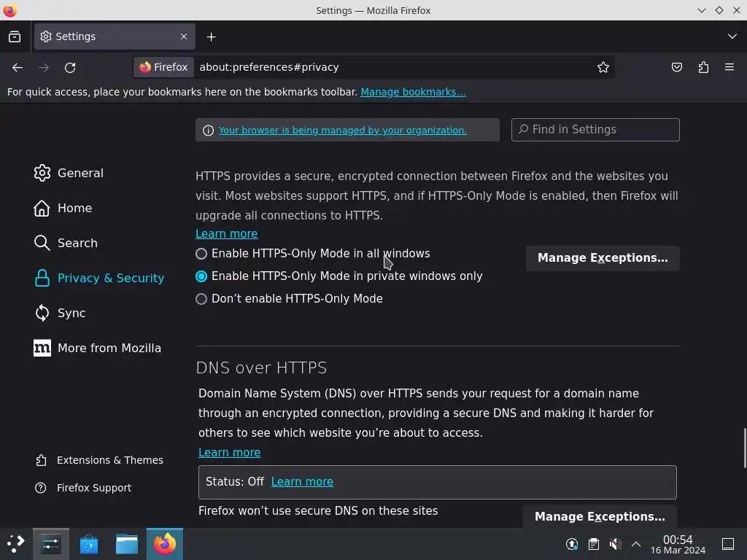
Task: Go back with the back arrow
Action: pos(18,67)
